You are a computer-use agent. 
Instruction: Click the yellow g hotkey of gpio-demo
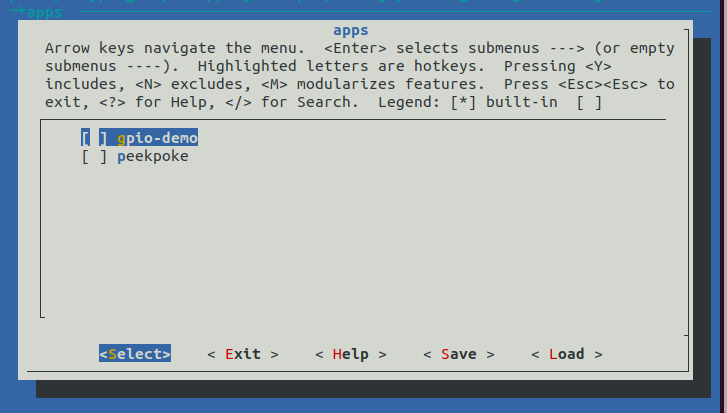click(121, 138)
